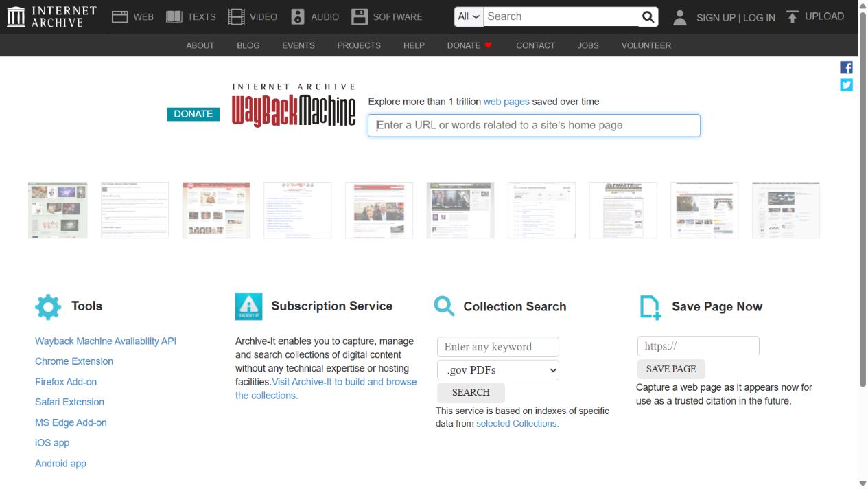868x489 pixels.
Task: Open the Texts book icon
Action: pyautogui.click(x=174, y=16)
